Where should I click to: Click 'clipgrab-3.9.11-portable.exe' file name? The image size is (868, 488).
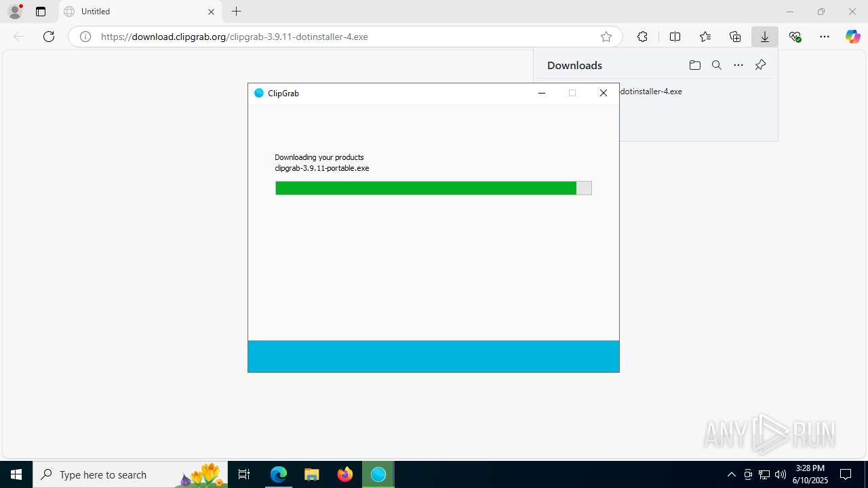tap(322, 168)
